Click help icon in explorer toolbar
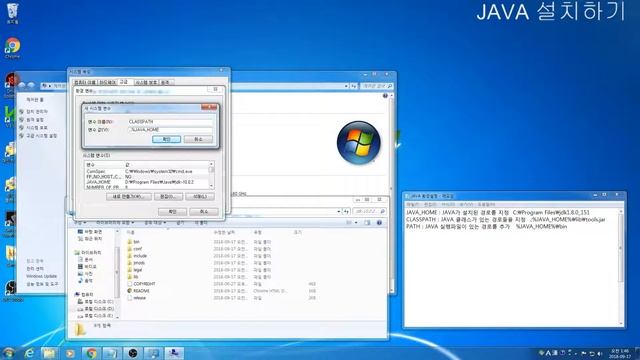Screen dimensions: 640x360 coord(379,222)
